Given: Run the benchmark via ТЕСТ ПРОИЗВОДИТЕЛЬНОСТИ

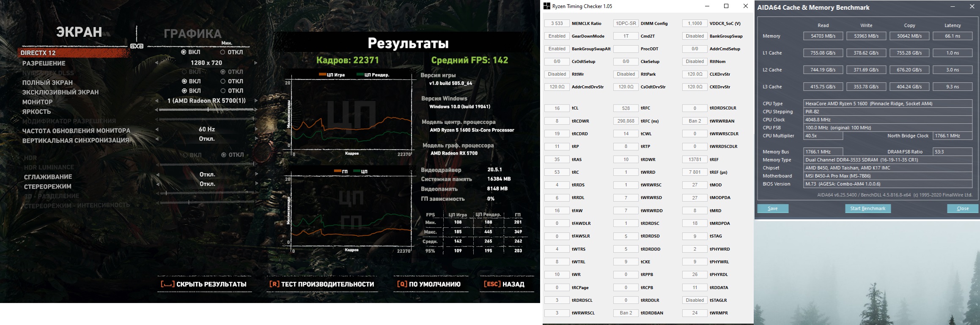Looking at the screenshot, I should coord(322,284).
